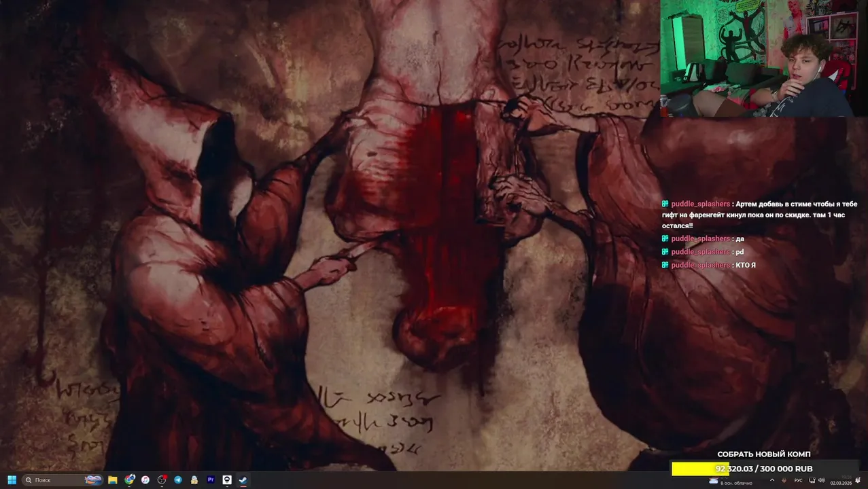Open Adobe Premiere Pro from the taskbar
This screenshot has height=489, width=868.
(211, 480)
